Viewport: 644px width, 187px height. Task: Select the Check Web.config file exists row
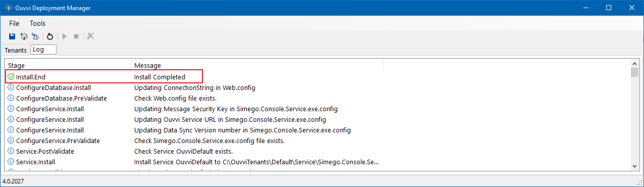317,98
